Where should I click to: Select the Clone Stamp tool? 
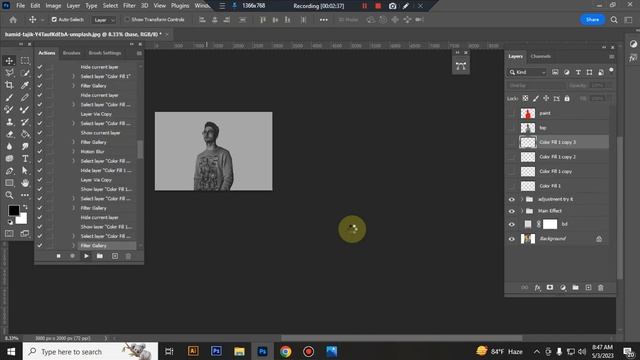pos(9,122)
